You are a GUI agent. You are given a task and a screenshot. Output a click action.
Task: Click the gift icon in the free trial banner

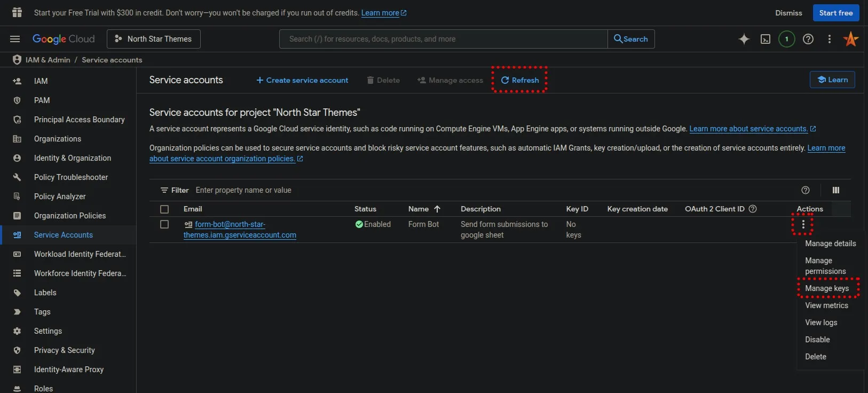[17, 12]
